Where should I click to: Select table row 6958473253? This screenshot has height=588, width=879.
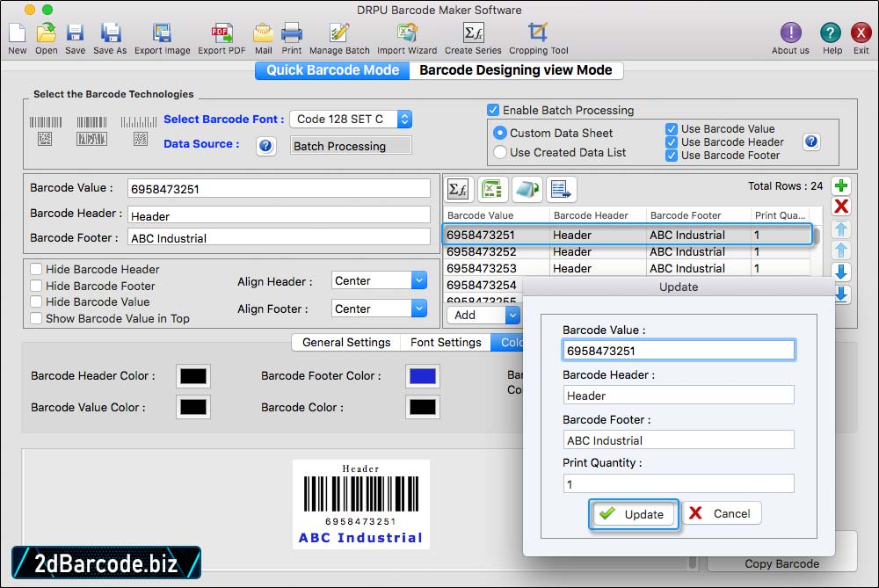click(627, 268)
